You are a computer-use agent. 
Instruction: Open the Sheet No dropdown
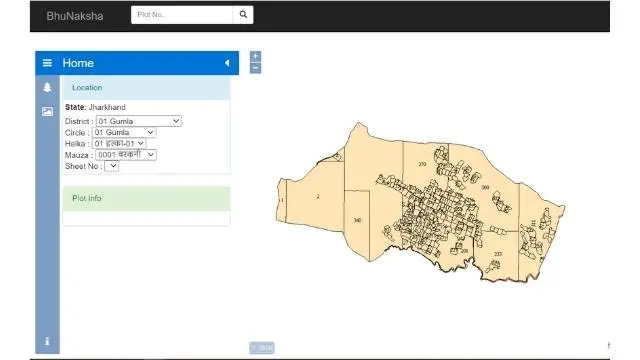point(111,166)
